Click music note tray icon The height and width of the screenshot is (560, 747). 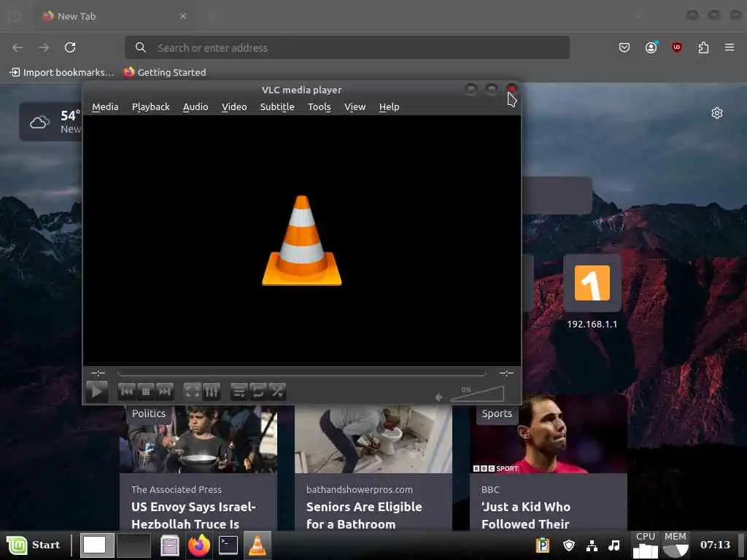point(614,545)
